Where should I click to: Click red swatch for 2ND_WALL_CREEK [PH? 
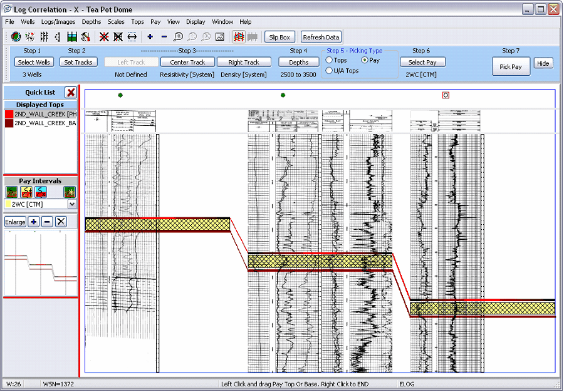9,115
